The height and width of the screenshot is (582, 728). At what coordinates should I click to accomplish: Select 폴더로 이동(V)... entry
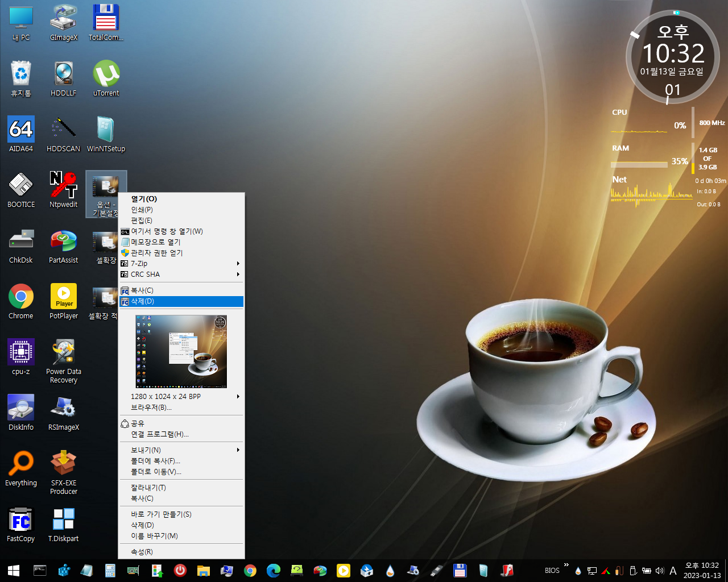coord(181,472)
